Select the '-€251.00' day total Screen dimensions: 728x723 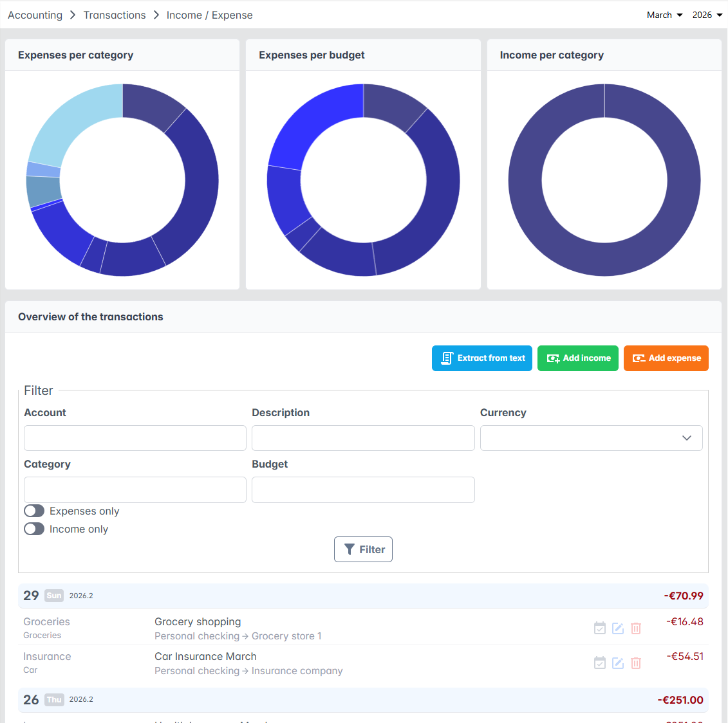(680, 700)
